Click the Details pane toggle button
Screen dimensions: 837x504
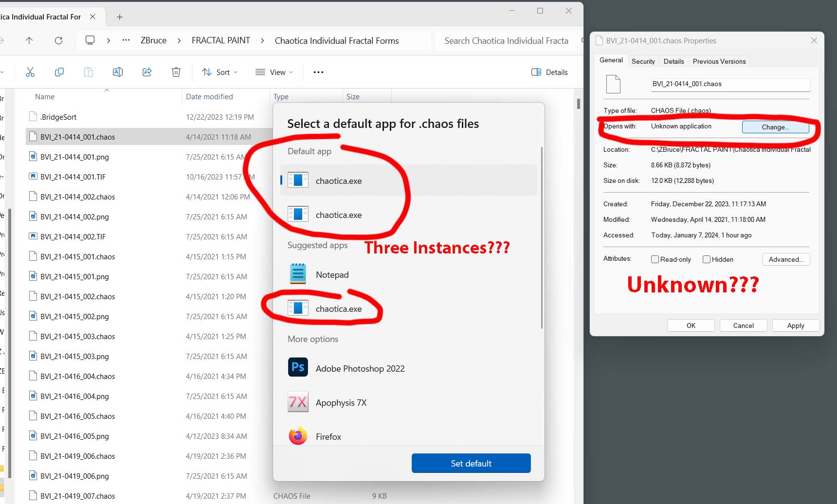549,72
